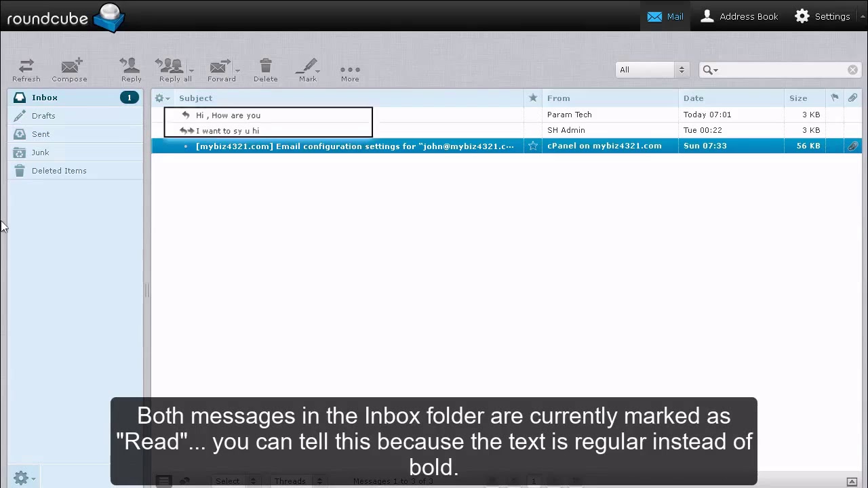Open Reply all options arrow

(x=191, y=70)
